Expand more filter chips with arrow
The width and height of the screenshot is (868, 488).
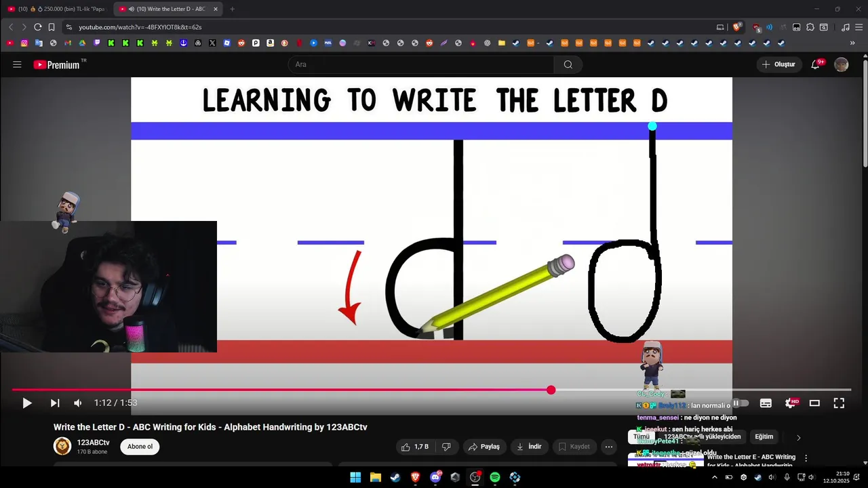pyautogui.click(x=798, y=437)
